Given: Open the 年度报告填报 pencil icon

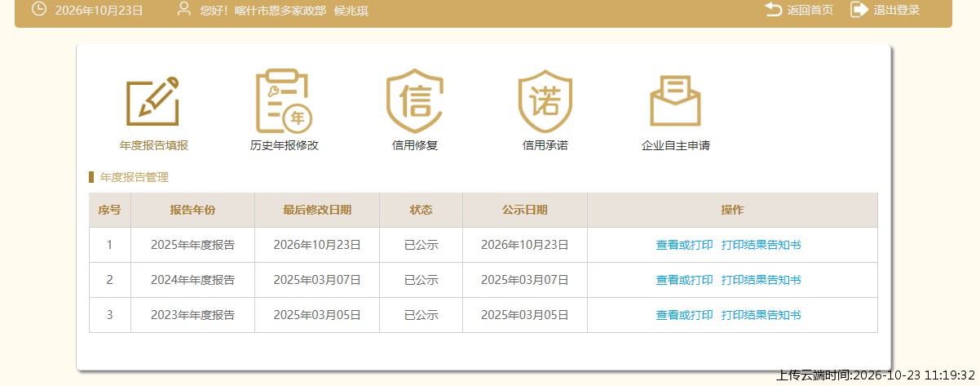Looking at the screenshot, I should point(152,101).
